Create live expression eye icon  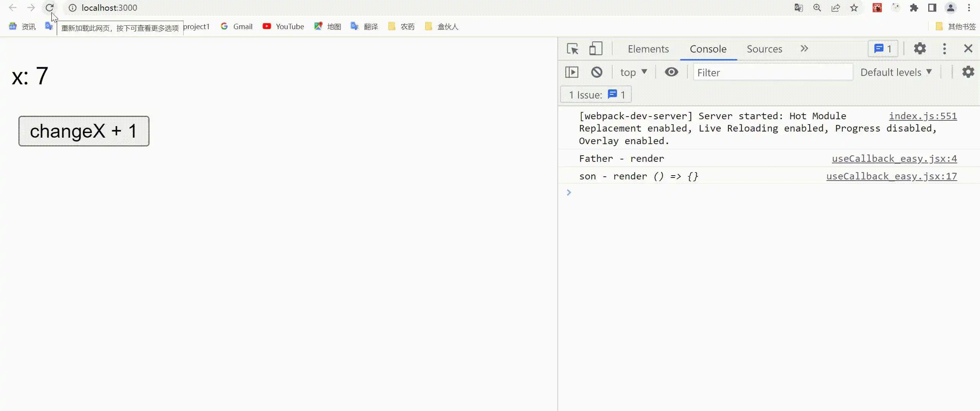(x=671, y=72)
